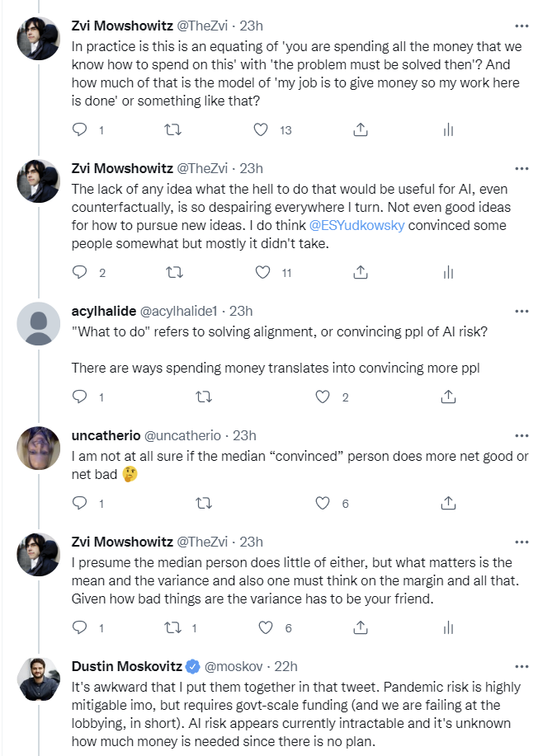Click Dustin Moskovitz's profile picture

39,681
